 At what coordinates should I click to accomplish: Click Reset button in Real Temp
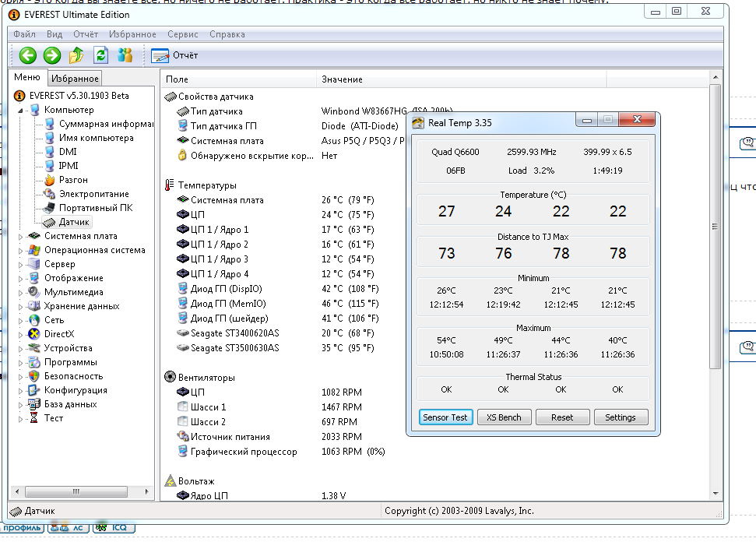tap(563, 417)
